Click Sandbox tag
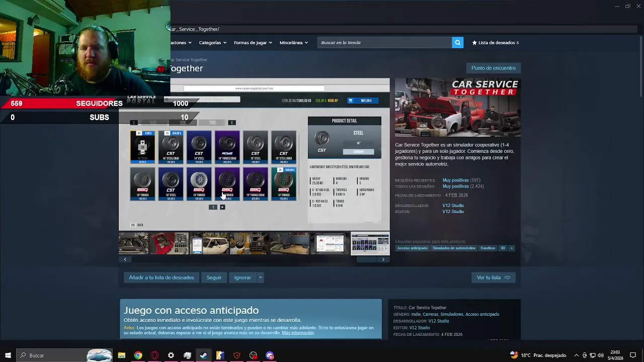This screenshot has height=362, width=644. (488, 248)
